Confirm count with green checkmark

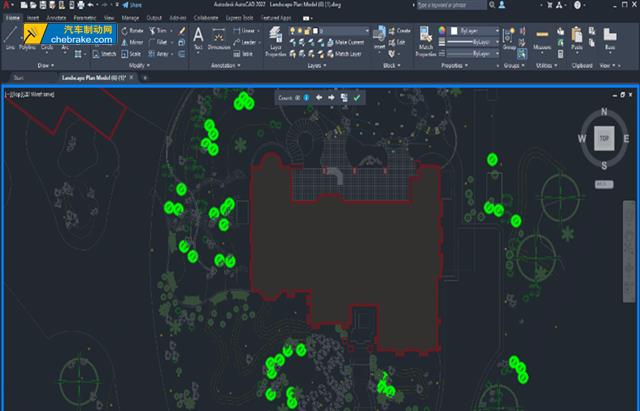(x=357, y=97)
